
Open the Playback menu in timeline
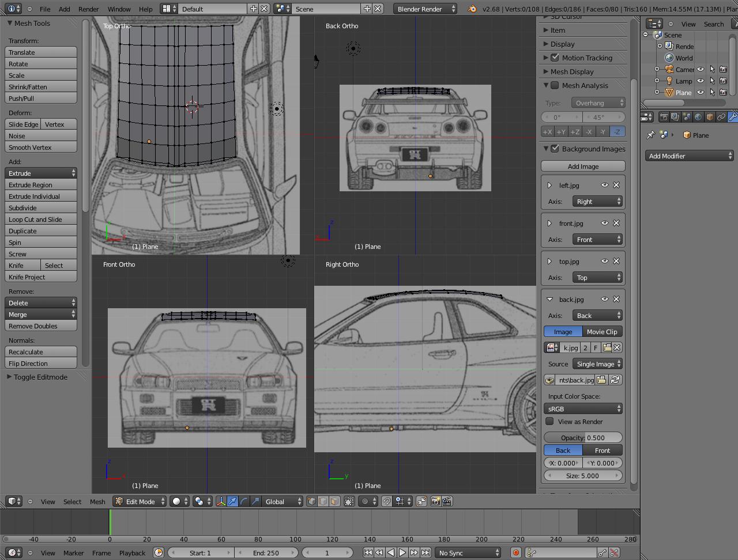(x=132, y=553)
